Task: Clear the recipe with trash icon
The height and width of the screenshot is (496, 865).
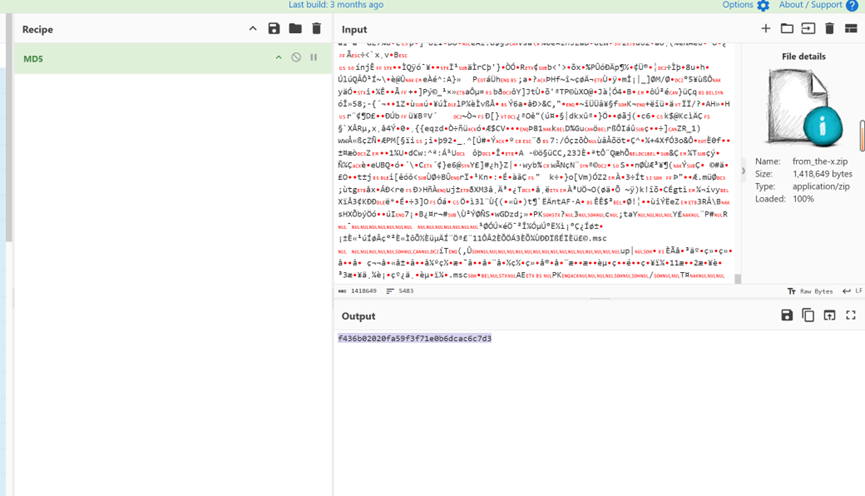Action: click(x=316, y=29)
